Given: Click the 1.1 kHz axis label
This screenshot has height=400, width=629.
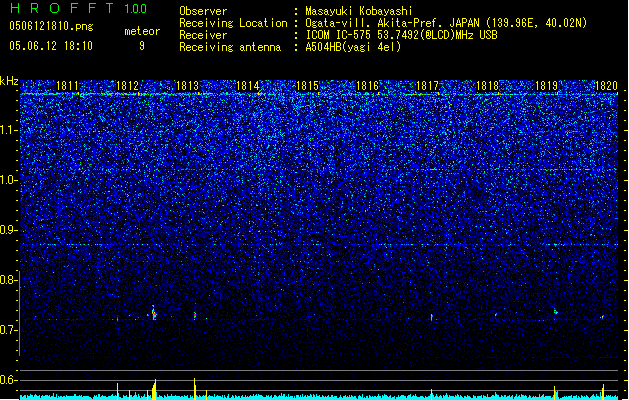Looking at the screenshot, I should (8, 130).
